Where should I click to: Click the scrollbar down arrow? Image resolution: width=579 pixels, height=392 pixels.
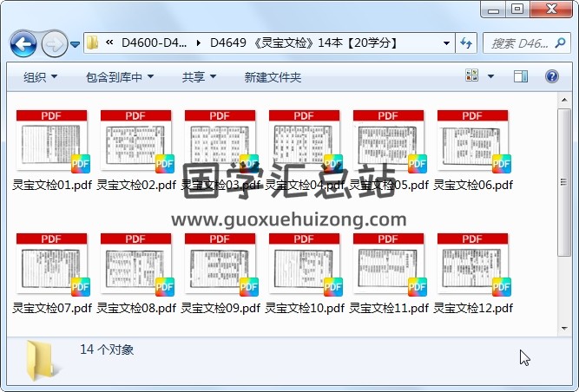coord(564,328)
